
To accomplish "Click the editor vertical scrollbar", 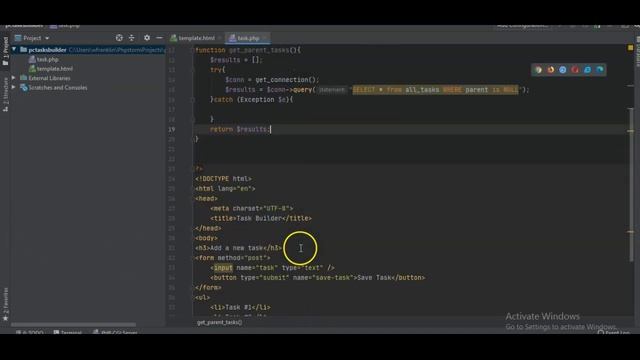I will [x=631, y=184].
